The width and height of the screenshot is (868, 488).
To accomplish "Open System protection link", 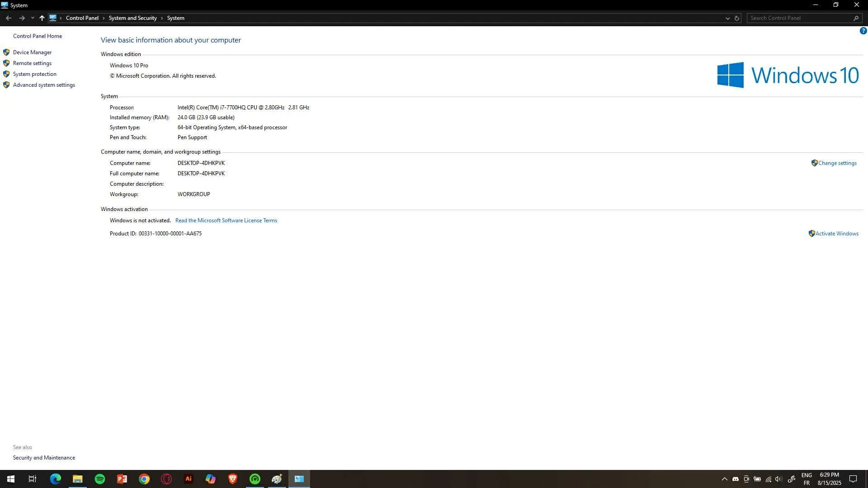I will (x=35, y=74).
